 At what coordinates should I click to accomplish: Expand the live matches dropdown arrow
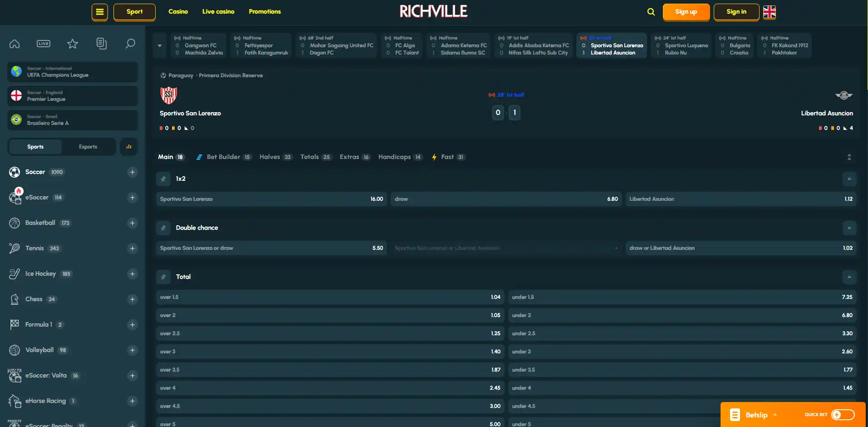point(160,45)
